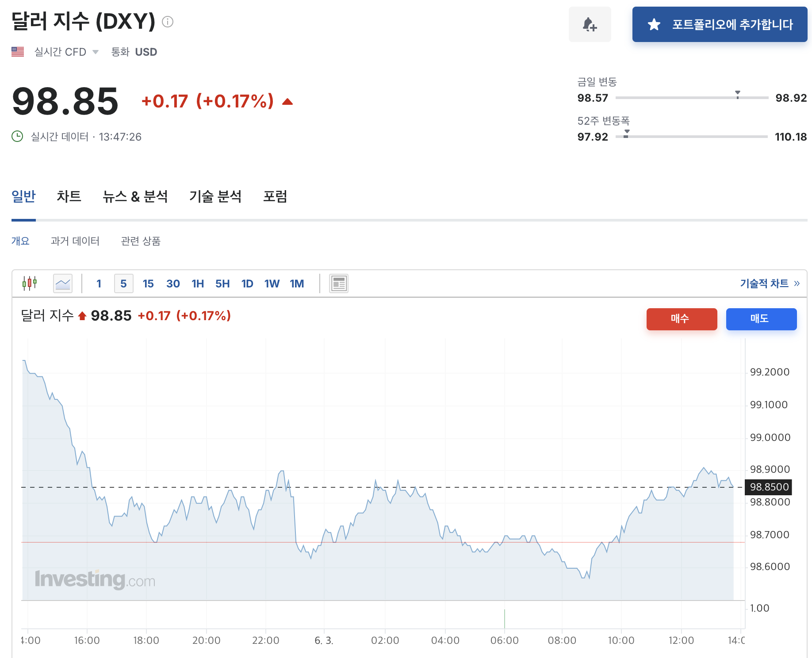Screen dimensions: 812x658
Task: Set chart interval to 1H
Action: [x=198, y=283]
